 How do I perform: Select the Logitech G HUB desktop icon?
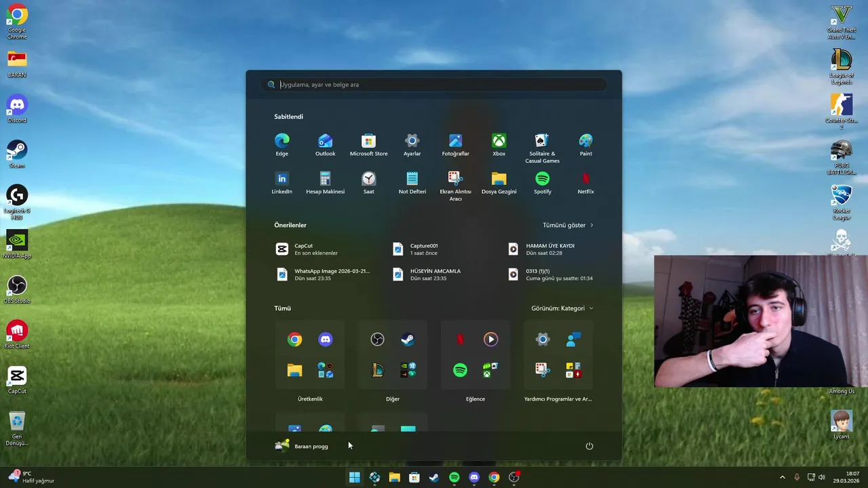(17, 202)
